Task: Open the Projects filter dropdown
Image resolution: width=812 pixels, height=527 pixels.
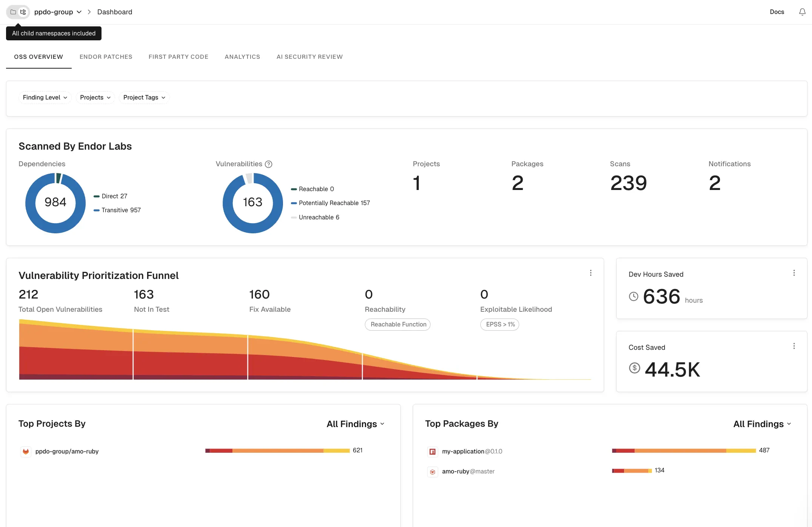Action: 95,98
